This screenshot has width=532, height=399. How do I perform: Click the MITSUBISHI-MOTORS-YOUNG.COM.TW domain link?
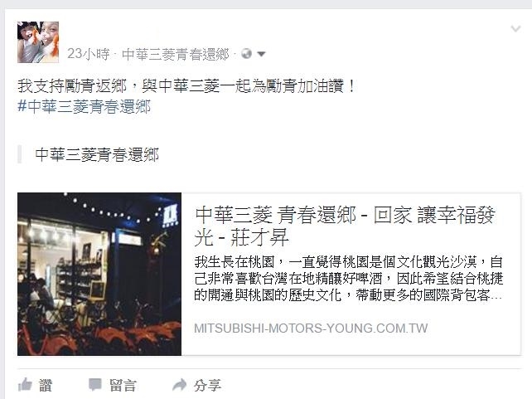(311, 328)
